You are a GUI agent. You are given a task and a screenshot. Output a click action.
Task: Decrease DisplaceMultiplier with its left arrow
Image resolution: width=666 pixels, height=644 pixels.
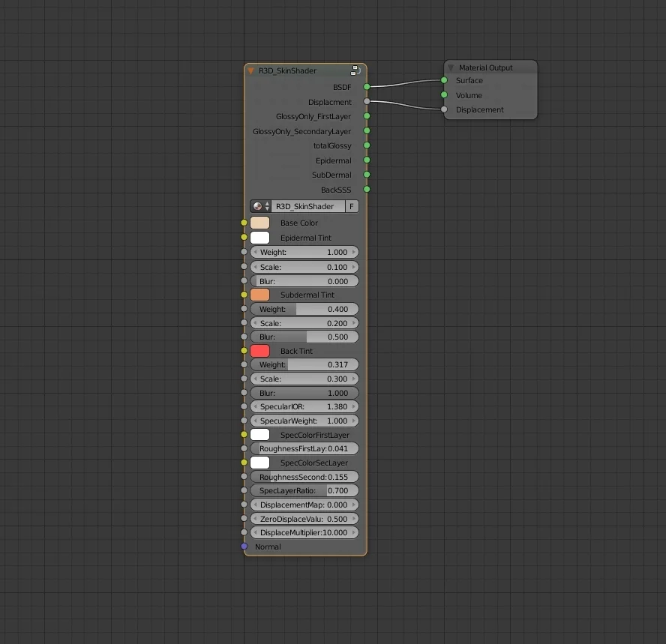point(255,532)
